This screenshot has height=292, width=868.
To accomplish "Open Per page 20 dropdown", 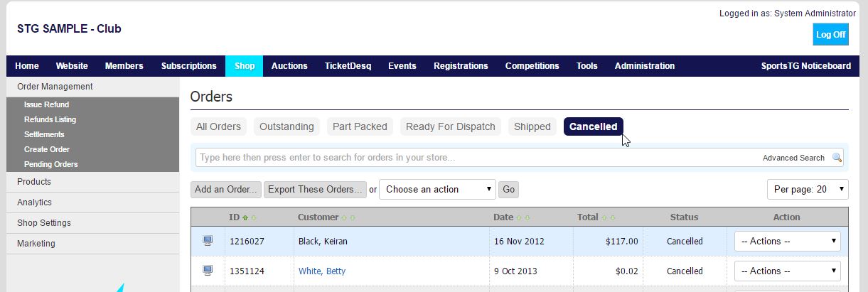I will pos(808,190).
